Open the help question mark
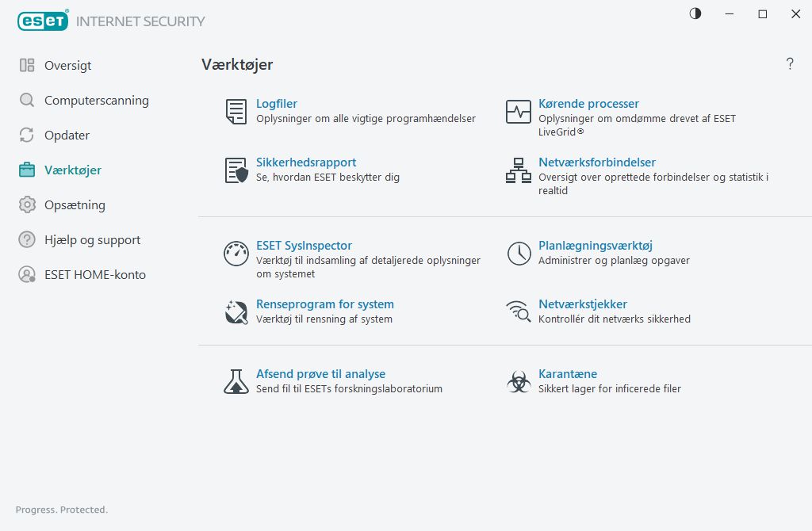 790,64
